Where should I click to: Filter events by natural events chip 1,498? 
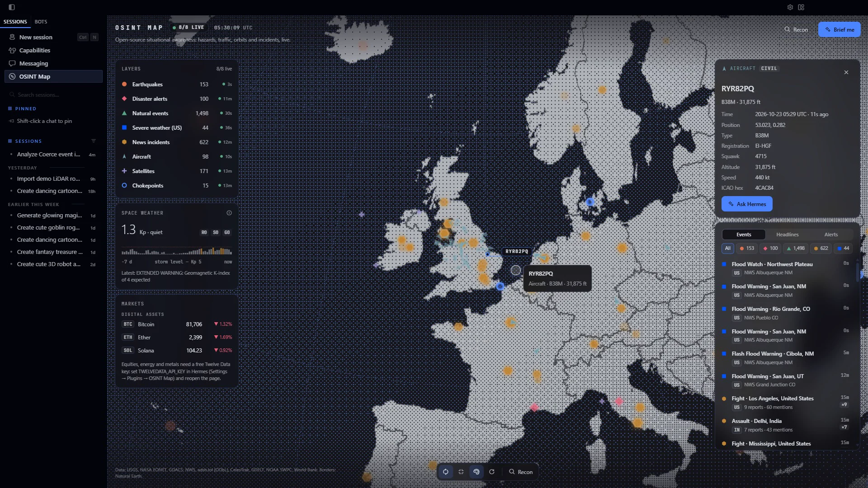pyautogui.click(x=796, y=248)
